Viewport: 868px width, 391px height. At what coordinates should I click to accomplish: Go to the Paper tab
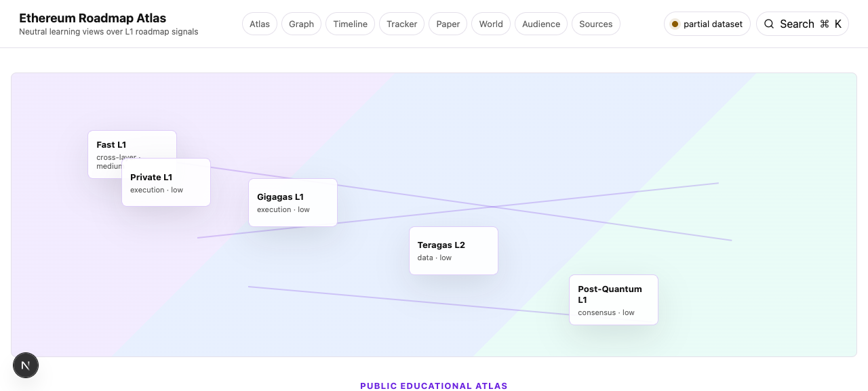(x=448, y=24)
